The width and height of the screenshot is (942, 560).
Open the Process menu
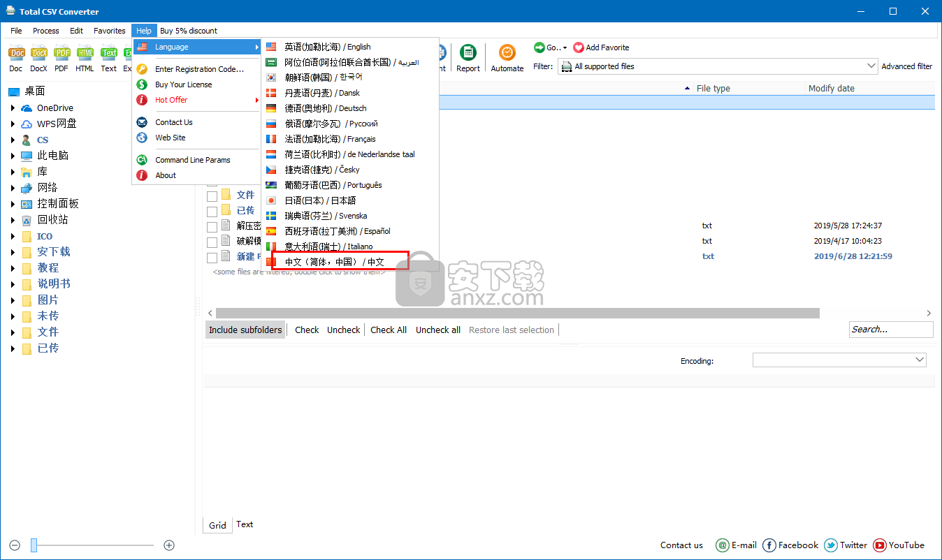pyautogui.click(x=46, y=31)
